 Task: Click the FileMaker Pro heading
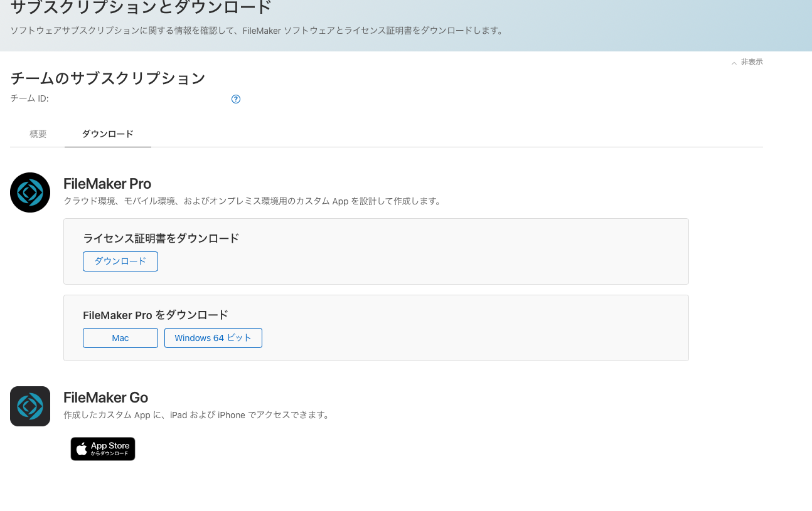pyautogui.click(x=107, y=184)
